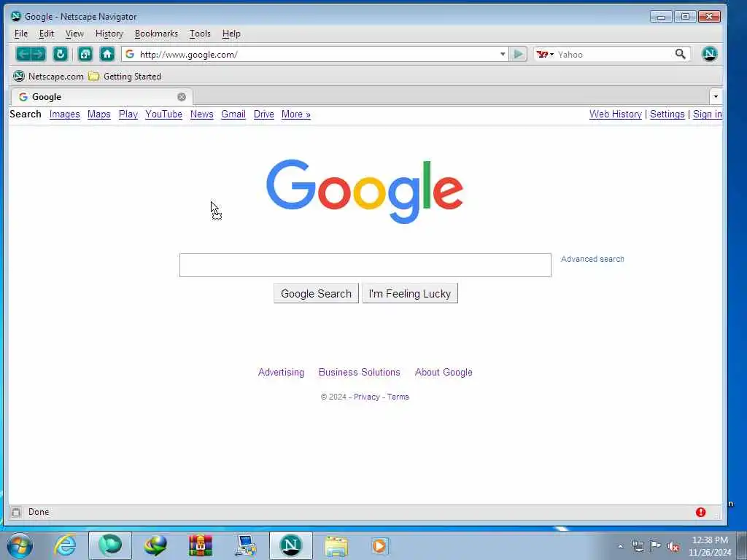Open the computer network taskbar icon

pos(246,545)
